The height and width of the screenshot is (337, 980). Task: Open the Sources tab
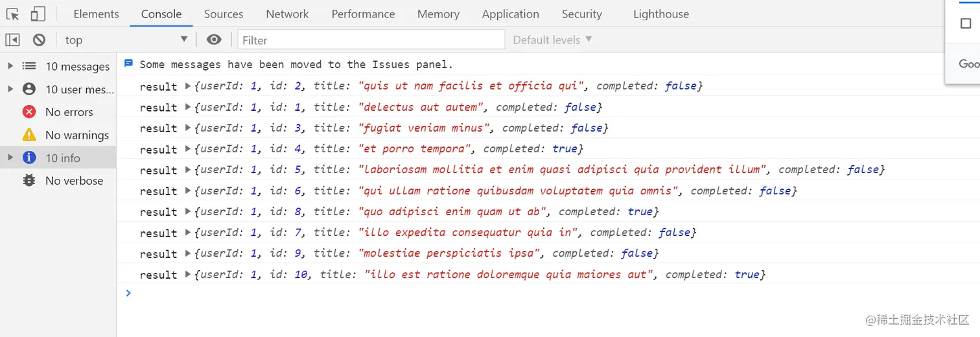coord(224,14)
